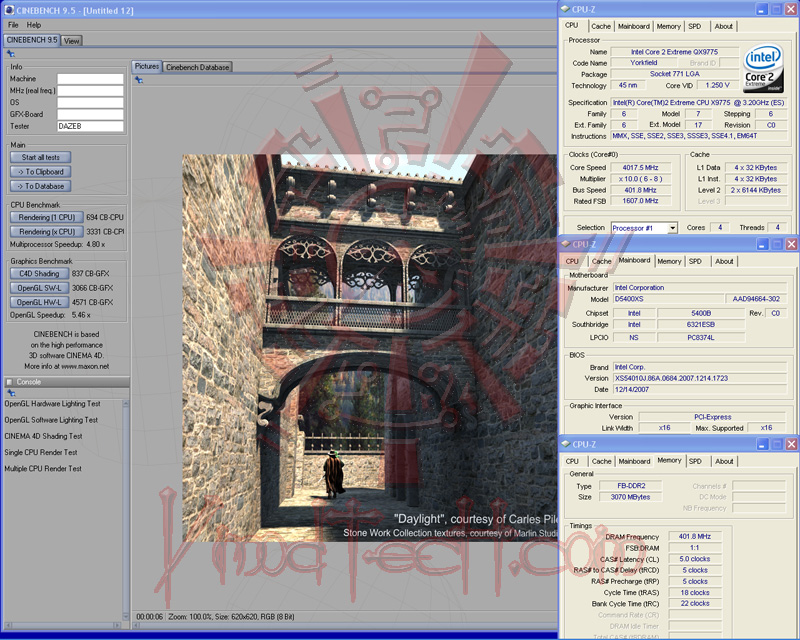The image size is (800, 640).
Task: Click the To Database button
Action: coord(40,186)
